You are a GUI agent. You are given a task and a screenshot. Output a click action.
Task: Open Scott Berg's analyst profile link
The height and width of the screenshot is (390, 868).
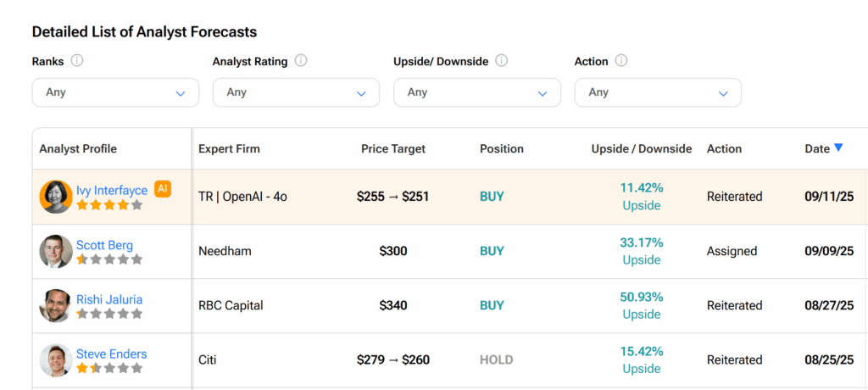[x=104, y=245]
